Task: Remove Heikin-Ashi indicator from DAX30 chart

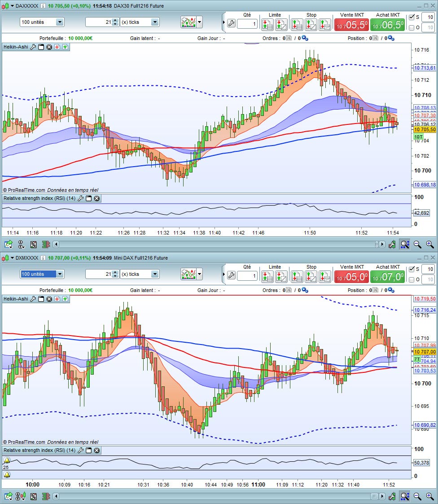Action: pos(49,47)
